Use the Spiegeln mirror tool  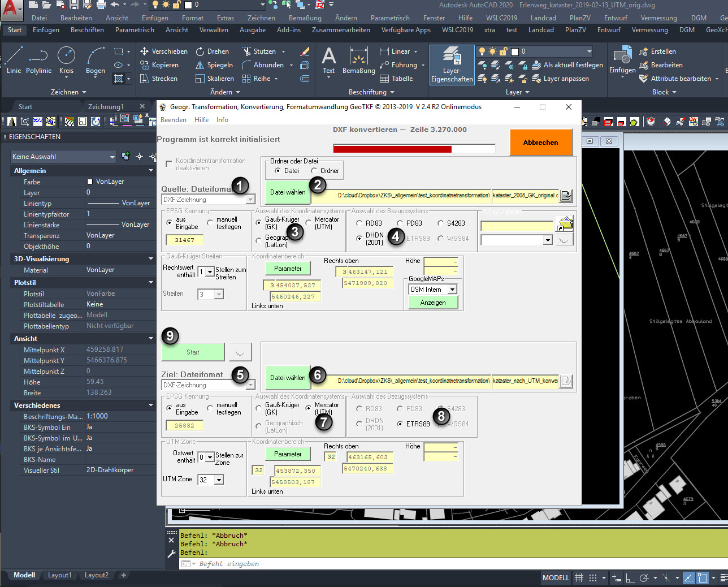[x=214, y=65]
